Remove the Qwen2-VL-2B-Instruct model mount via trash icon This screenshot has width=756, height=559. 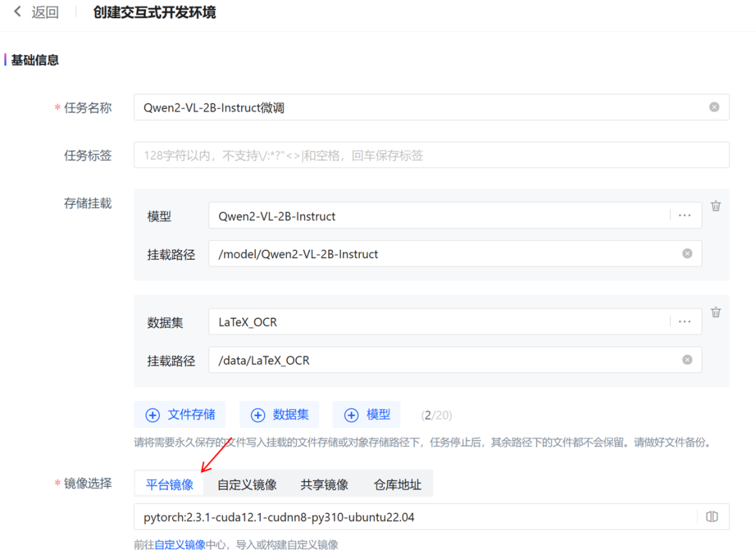715,205
